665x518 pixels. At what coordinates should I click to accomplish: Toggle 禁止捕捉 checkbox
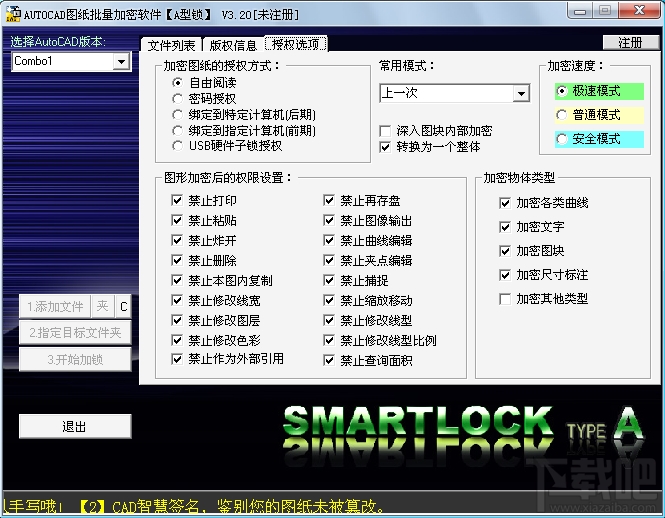[329, 280]
